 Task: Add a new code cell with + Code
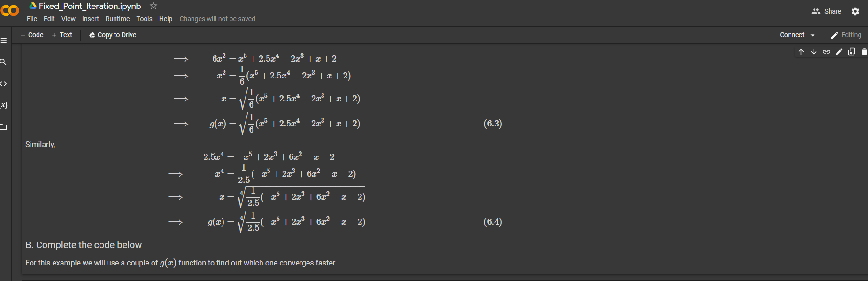click(x=31, y=35)
